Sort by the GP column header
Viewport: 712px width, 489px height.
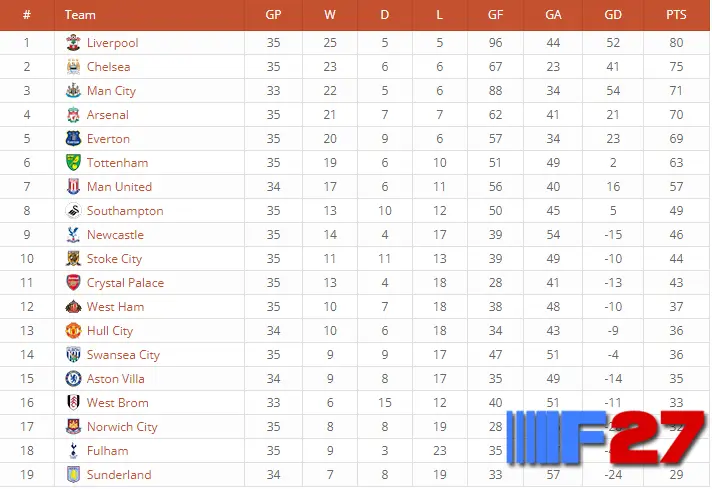[273, 15]
